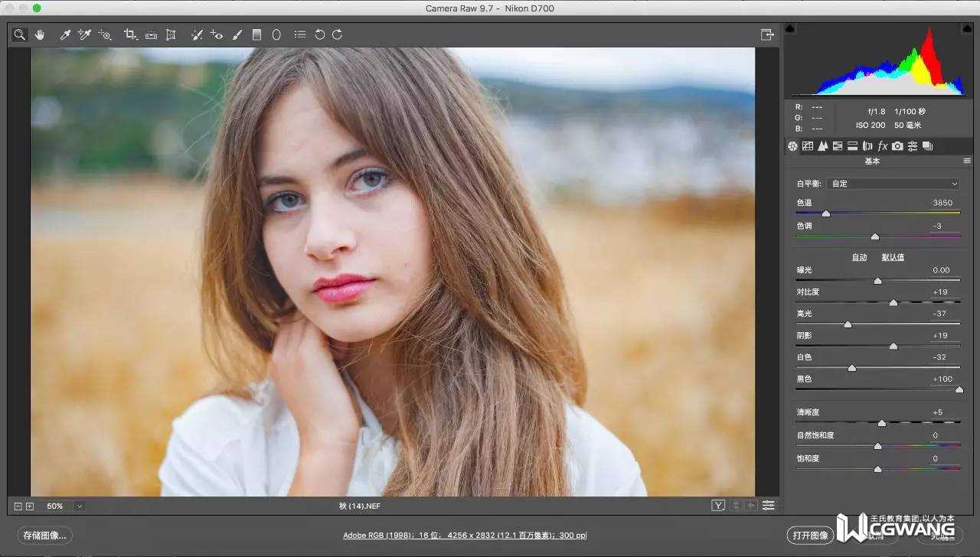The image size is (980, 557).
Task: Click the 打开图像 open image button
Action: 810,536
